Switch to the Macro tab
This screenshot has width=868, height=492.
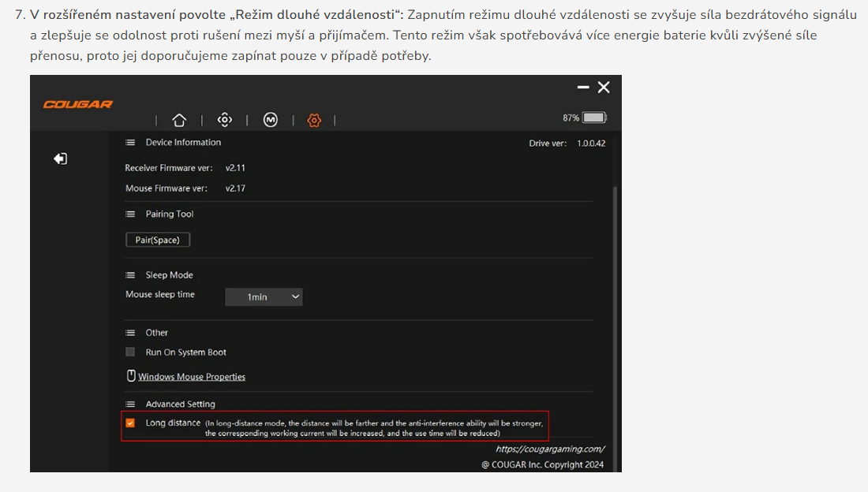click(269, 119)
